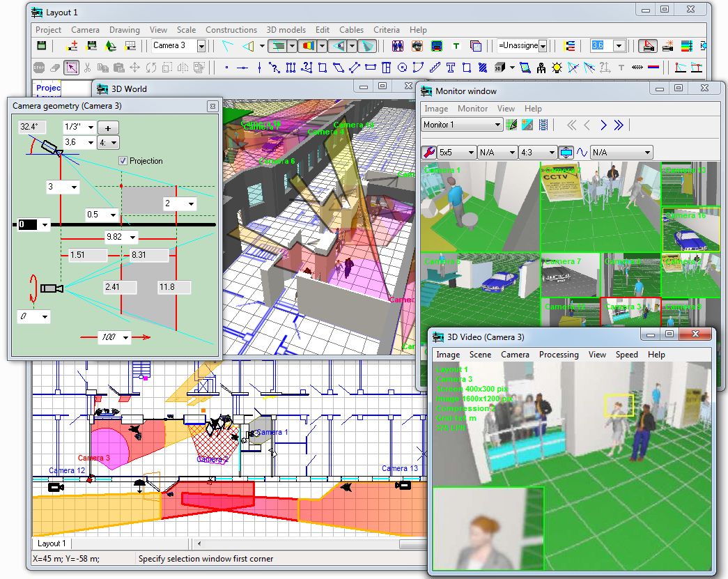This screenshot has height=579, width=728.
Task: Open the Constructions menu
Action: [x=231, y=30]
